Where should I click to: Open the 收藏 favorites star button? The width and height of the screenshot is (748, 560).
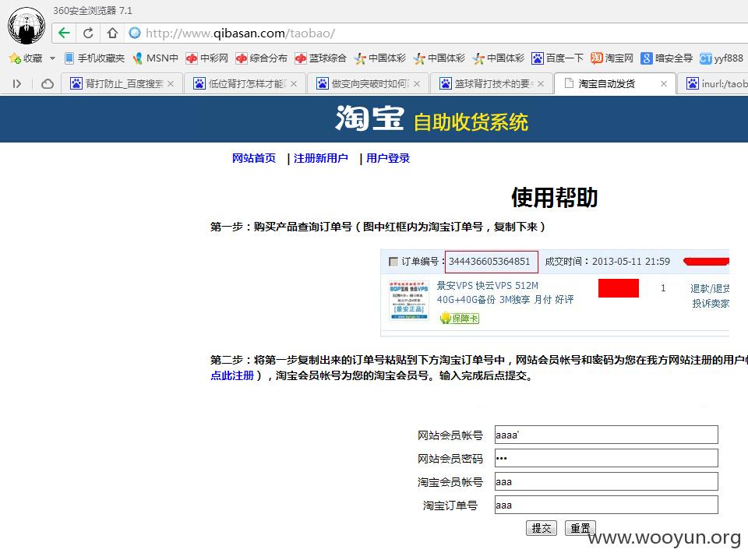tap(26, 58)
